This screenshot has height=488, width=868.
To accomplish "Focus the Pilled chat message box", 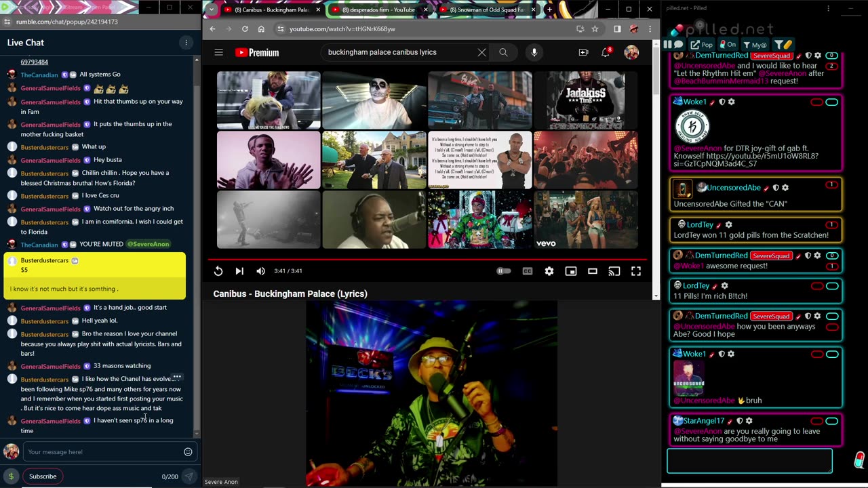I will (x=749, y=461).
